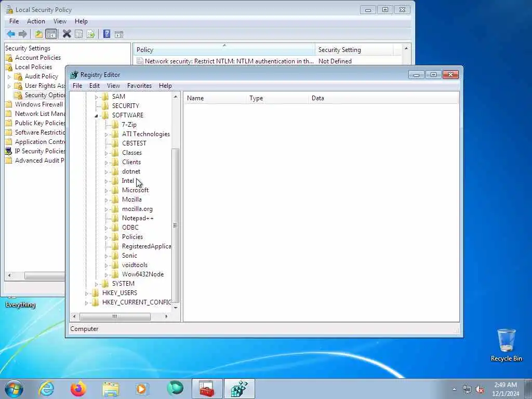
Task: Open Windows Media Player from the taskbar
Action: (x=142, y=389)
